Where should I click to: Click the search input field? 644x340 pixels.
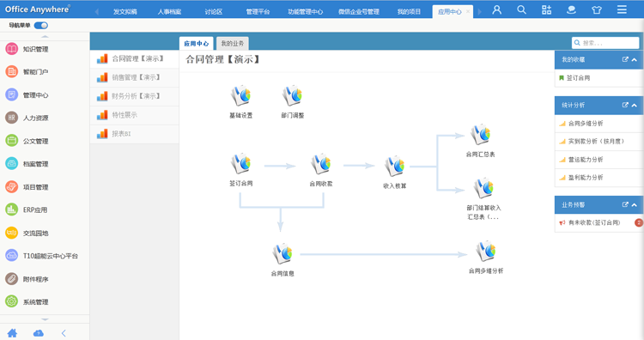pos(605,43)
